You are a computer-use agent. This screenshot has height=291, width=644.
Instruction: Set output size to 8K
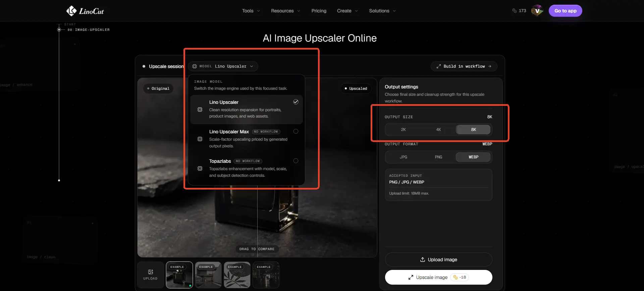(473, 130)
